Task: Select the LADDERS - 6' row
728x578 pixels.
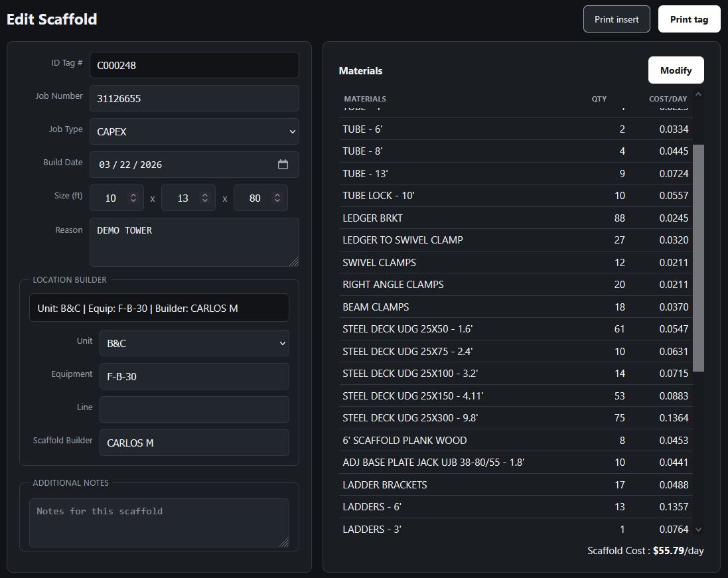Action: (x=516, y=507)
